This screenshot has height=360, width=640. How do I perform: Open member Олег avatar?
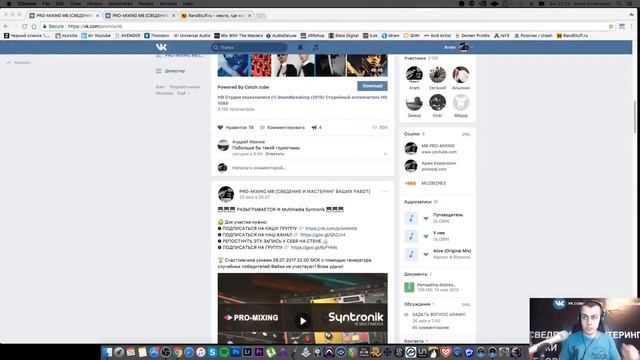coord(437,102)
